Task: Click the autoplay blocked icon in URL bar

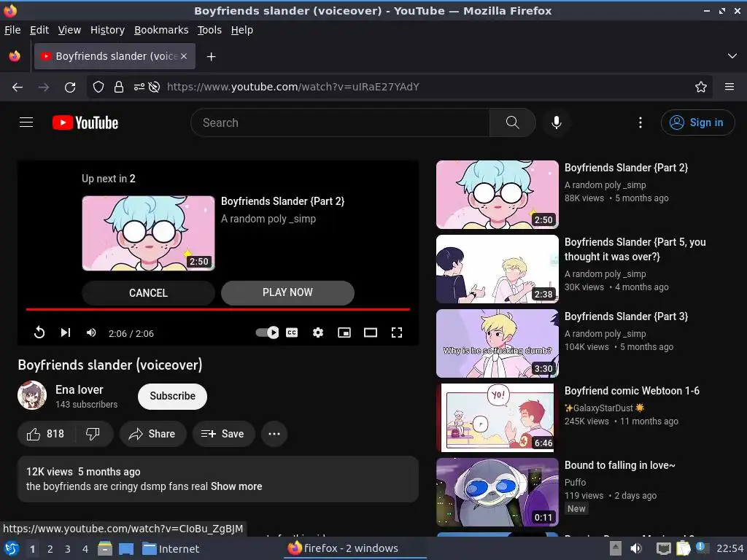Action: 154,87
